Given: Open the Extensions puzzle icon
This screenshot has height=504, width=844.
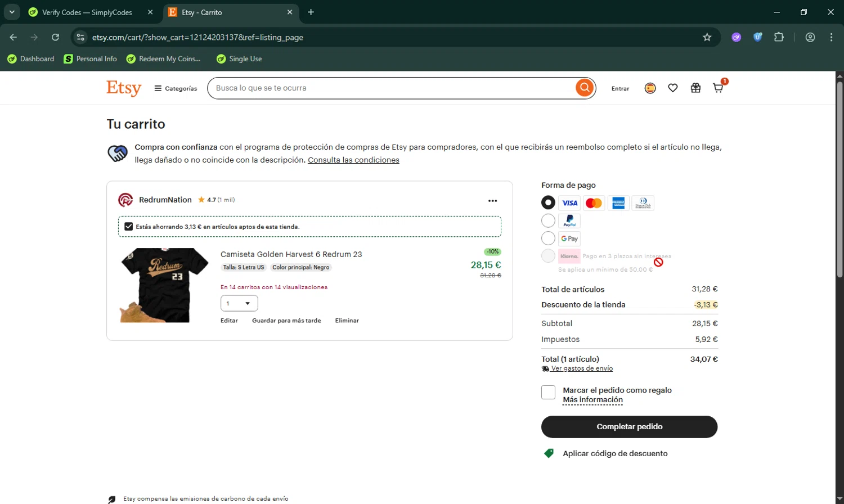Looking at the screenshot, I should [779, 37].
